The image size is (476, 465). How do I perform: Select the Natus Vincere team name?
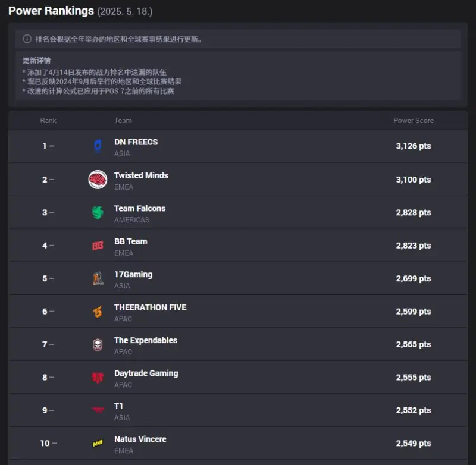140,439
